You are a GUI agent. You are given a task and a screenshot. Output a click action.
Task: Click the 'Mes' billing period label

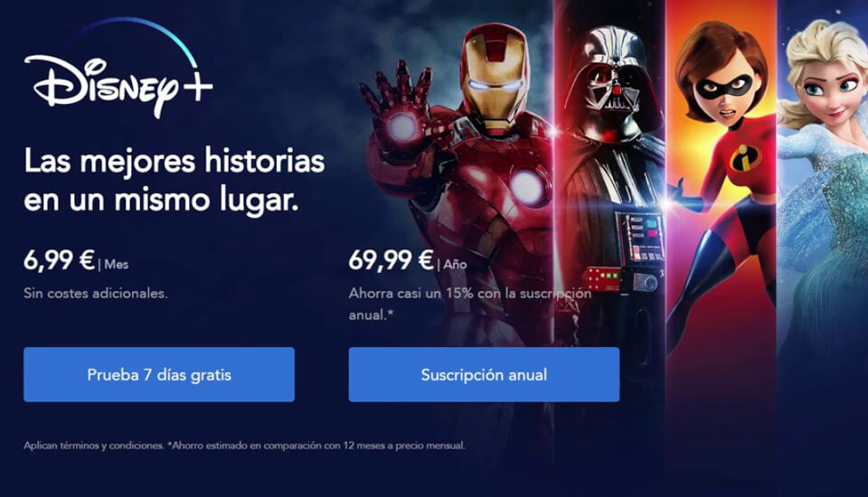117,265
